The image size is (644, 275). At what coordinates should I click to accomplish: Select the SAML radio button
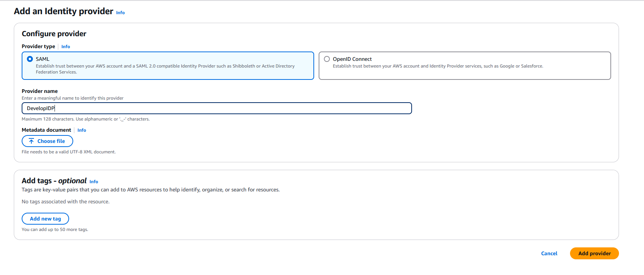click(x=30, y=59)
